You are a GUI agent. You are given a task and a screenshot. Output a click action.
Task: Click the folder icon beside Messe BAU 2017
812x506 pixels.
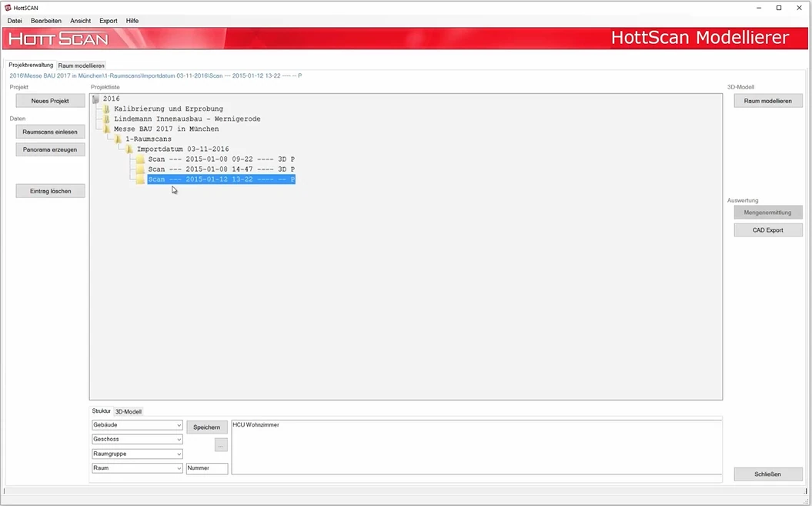pyautogui.click(x=107, y=129)
